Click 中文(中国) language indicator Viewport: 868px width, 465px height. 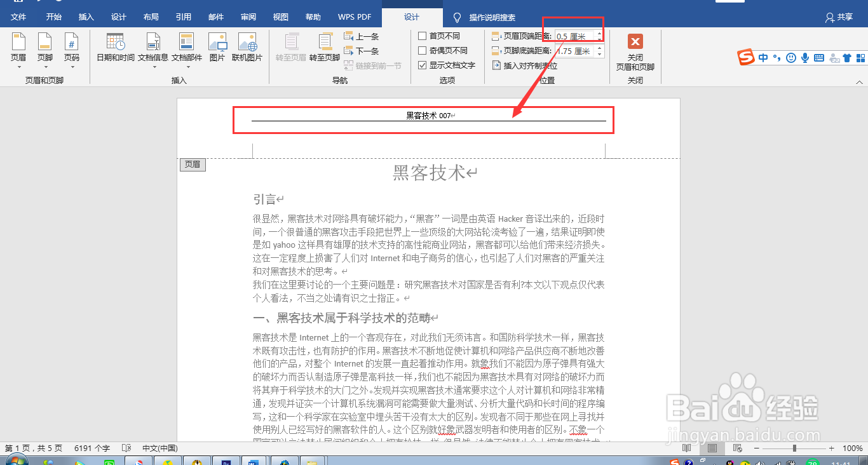159,448
